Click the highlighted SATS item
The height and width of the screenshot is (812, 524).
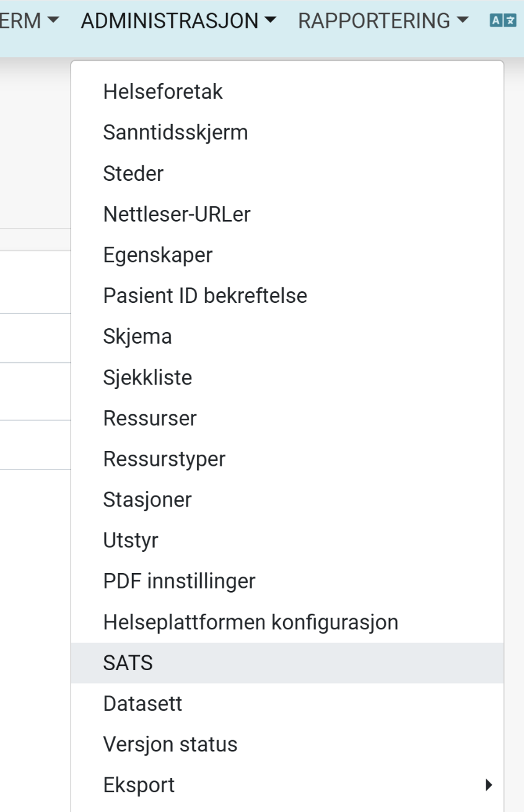(x=128, y=663)
